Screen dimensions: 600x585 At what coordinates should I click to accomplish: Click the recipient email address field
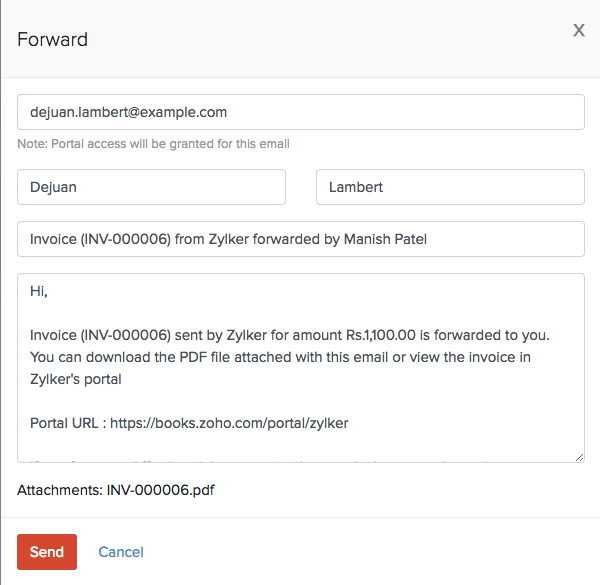point(300,112)
